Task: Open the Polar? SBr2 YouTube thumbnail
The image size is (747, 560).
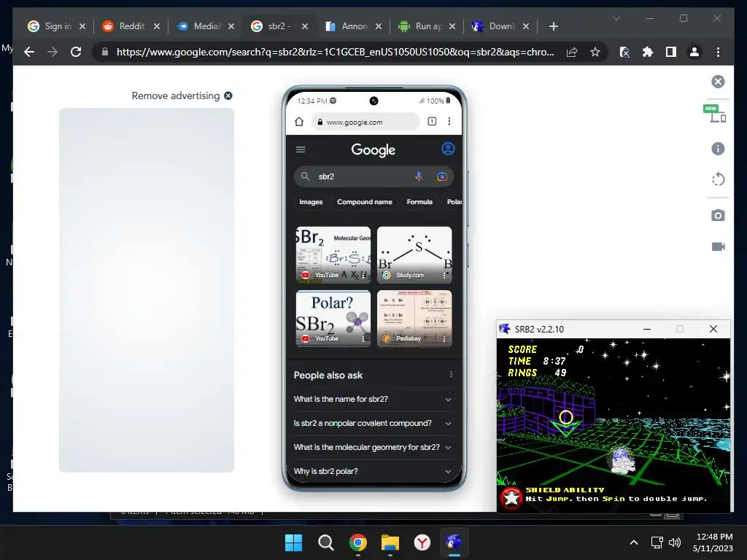Action: tap(333, 319)
